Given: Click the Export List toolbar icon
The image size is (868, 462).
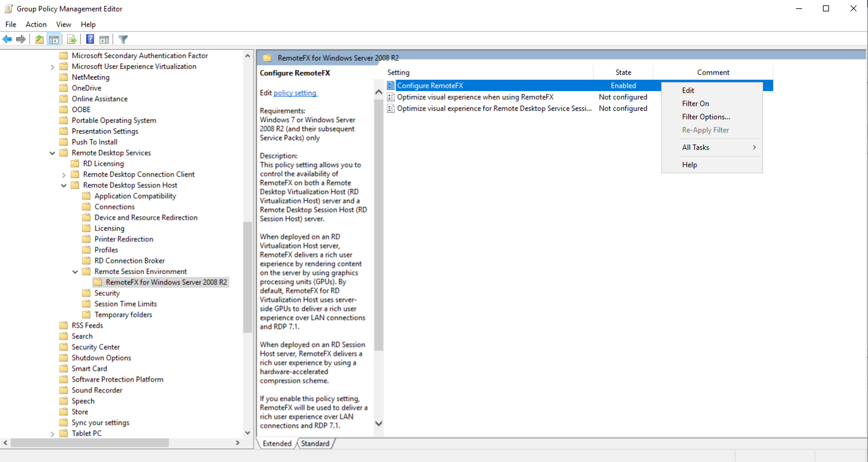Looking at the screenshot, I should [x=71, y=39].
